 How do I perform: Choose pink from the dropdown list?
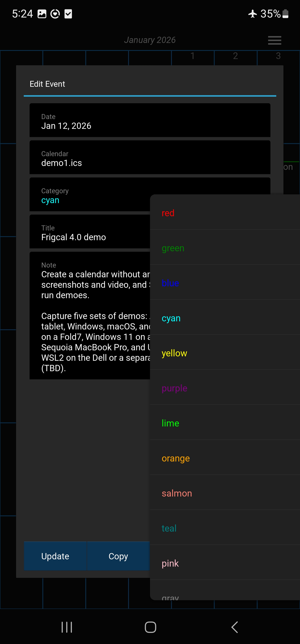point(225,563)
